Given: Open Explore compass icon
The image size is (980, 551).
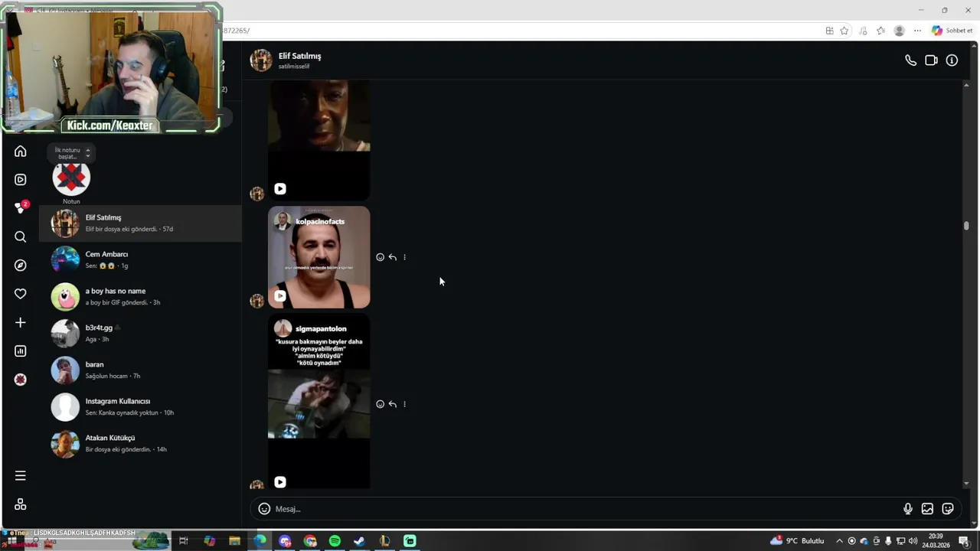Looking at the screenshot, I should [x=21, y=266].
